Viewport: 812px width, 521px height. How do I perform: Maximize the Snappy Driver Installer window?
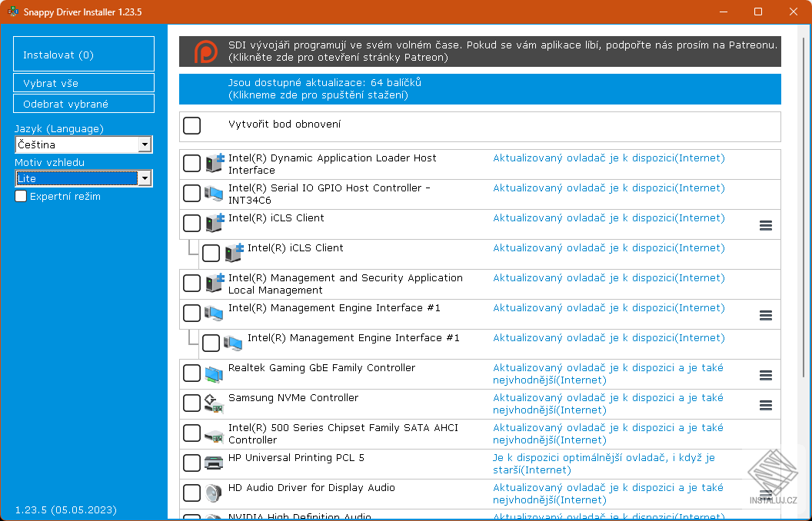(758, 12)
